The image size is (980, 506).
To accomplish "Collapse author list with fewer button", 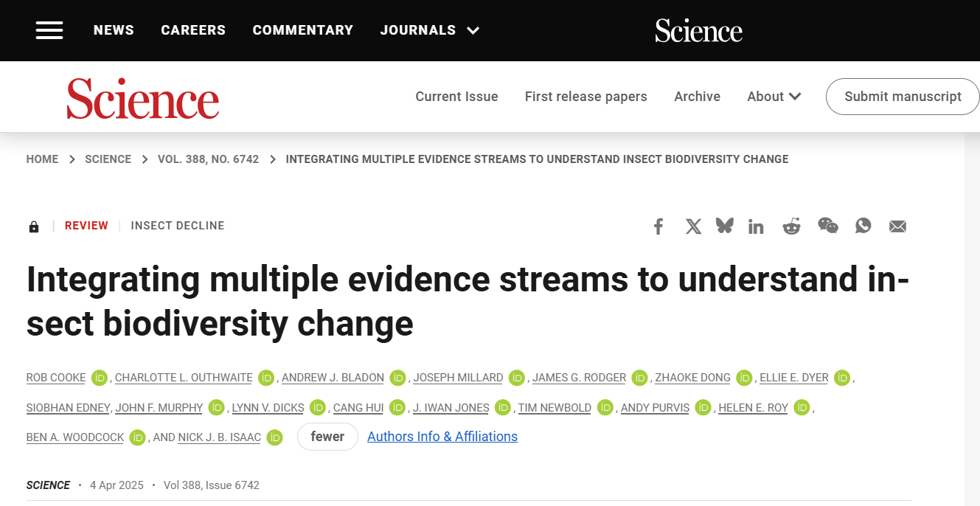I will tap(327, 437).
